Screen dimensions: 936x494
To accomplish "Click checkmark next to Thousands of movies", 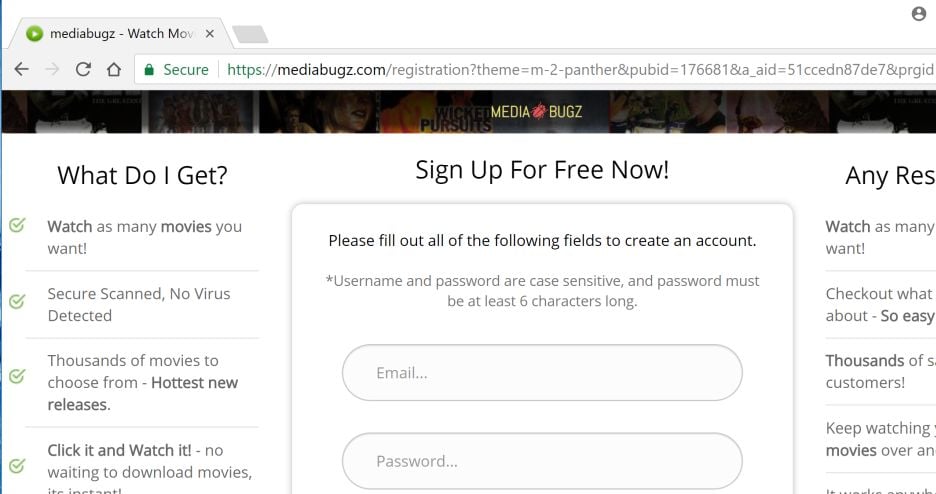I will click(17, 377).
